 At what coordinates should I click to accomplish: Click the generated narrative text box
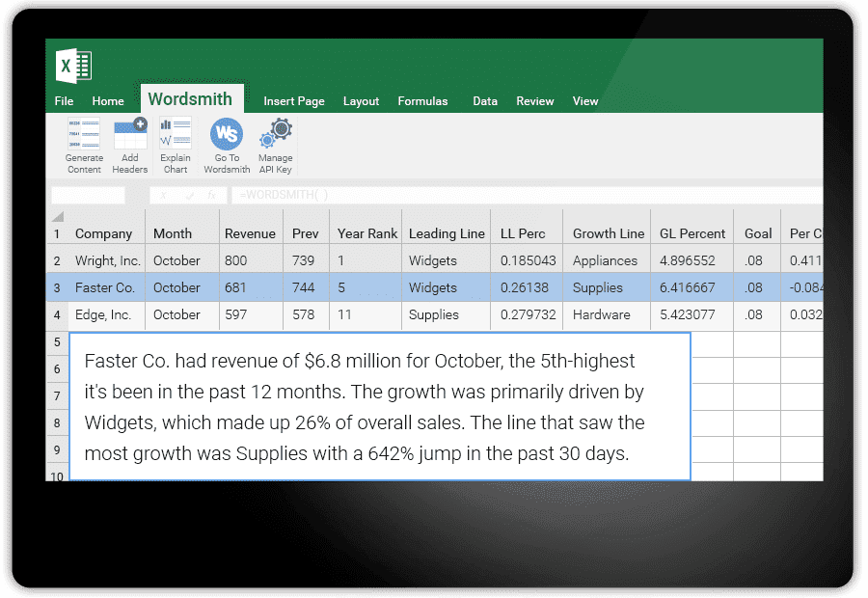(x=380, y=406)
